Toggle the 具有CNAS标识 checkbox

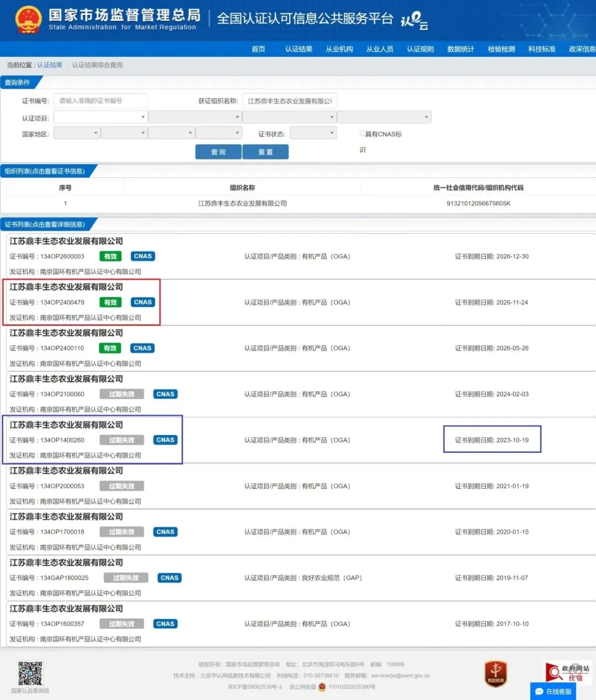point(362,133)
